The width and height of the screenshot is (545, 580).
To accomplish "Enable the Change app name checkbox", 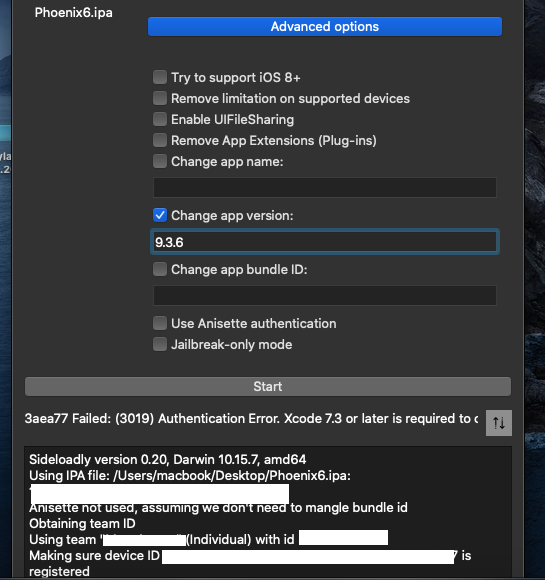I will [160, 161].
